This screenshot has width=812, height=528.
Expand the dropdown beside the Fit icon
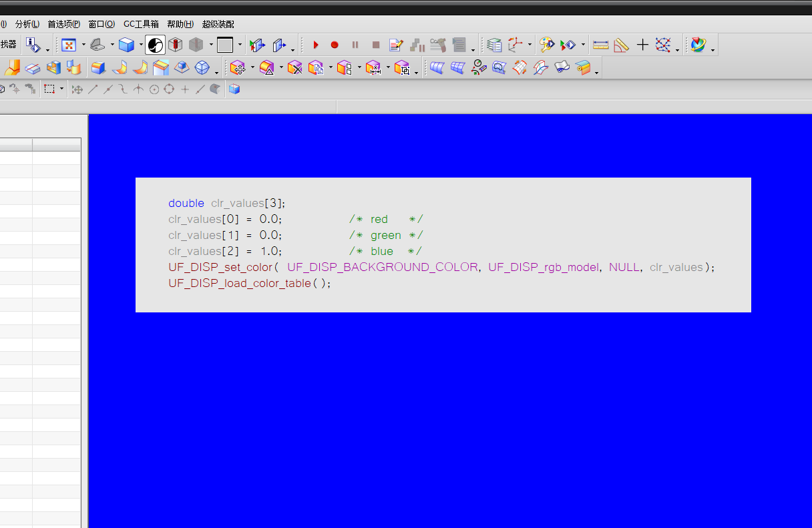(x=83, y=45)
